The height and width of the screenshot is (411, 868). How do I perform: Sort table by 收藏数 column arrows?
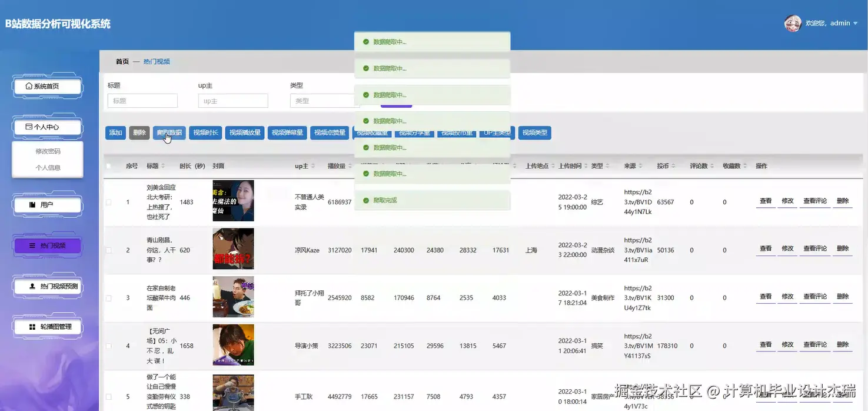744,166
